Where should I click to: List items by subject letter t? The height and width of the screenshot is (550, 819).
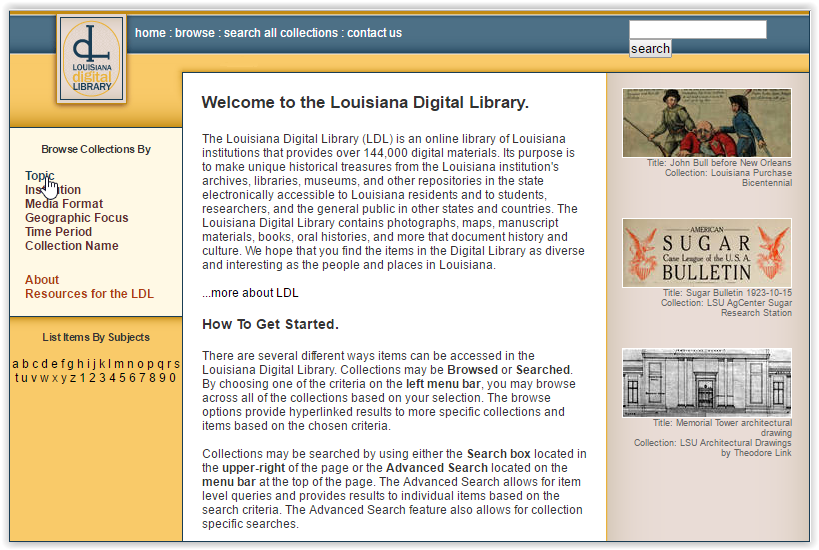coord(17,378)
